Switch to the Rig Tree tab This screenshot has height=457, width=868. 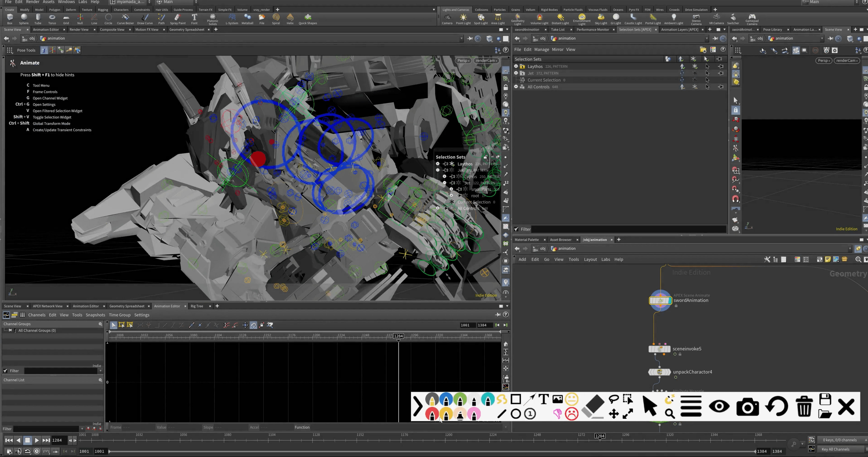[x=197, y=306]
